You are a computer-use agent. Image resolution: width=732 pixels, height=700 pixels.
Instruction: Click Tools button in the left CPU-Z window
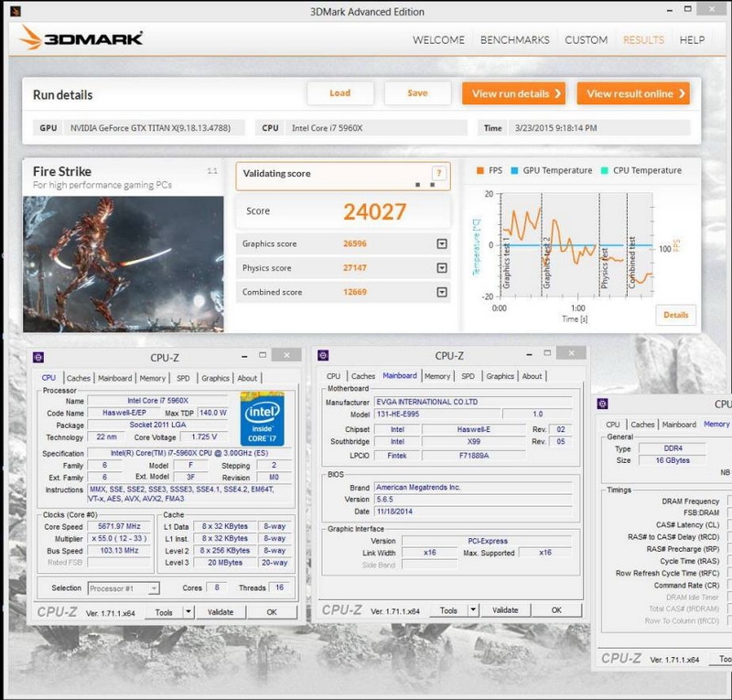coord(164,612)
